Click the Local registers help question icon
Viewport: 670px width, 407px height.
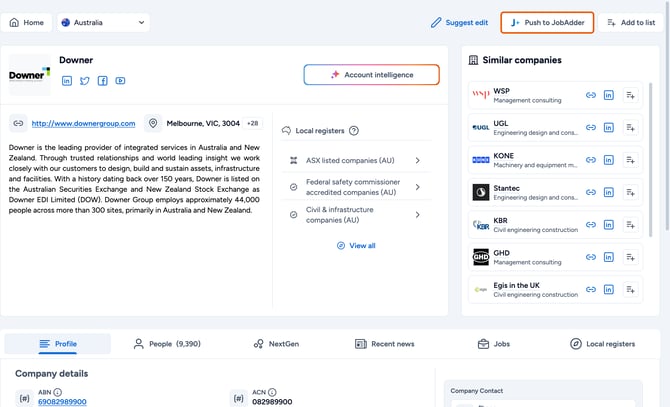pyautogui.click(x=354, y=131)
